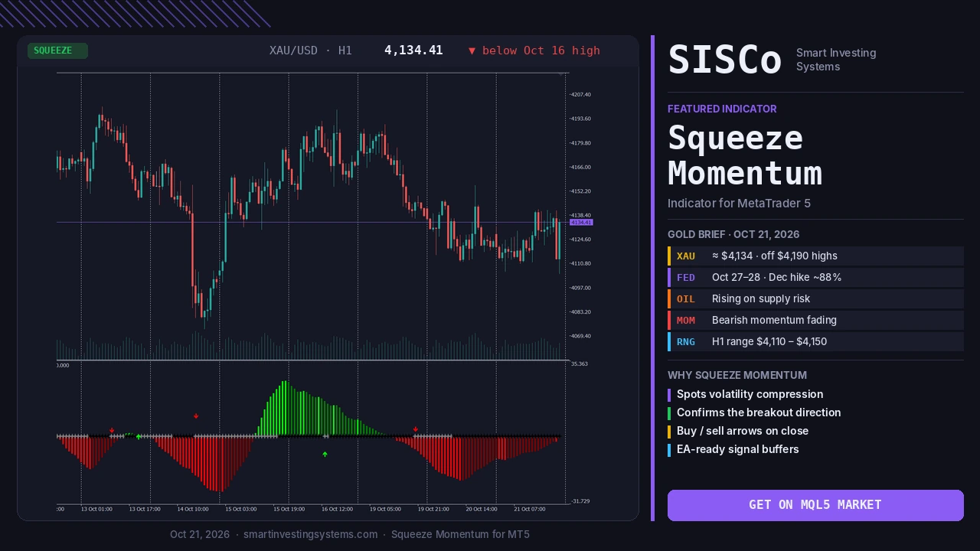
Task: Click the green SQUEEZE badge
Action: coord(57,51)
